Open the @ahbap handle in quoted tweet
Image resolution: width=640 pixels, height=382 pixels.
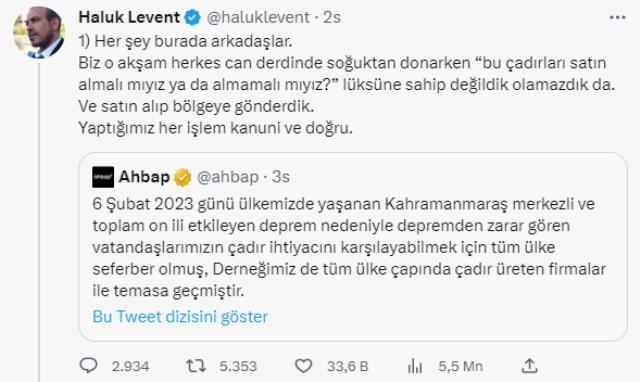point(228,177)
